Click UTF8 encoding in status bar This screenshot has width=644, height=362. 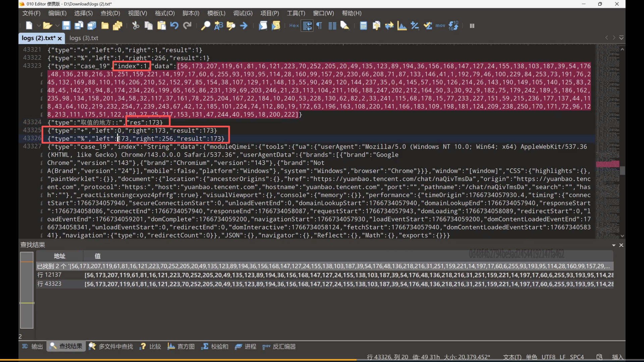pos(548,357)
